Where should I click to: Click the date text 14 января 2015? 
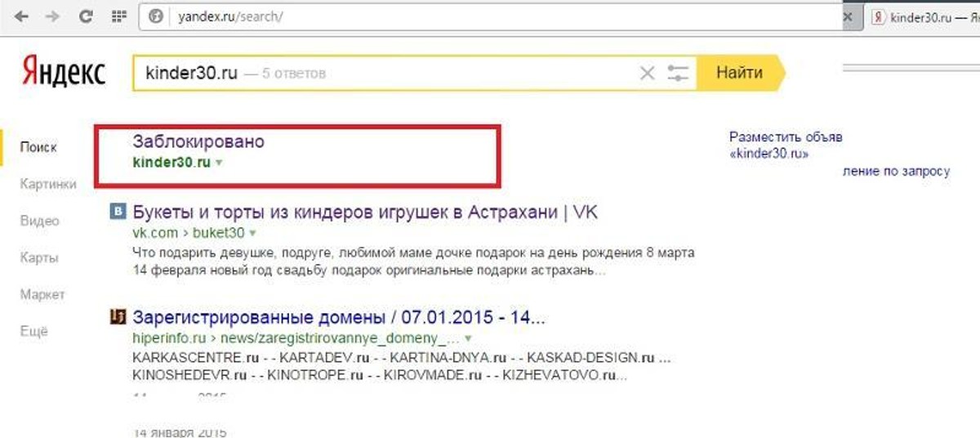180,432
